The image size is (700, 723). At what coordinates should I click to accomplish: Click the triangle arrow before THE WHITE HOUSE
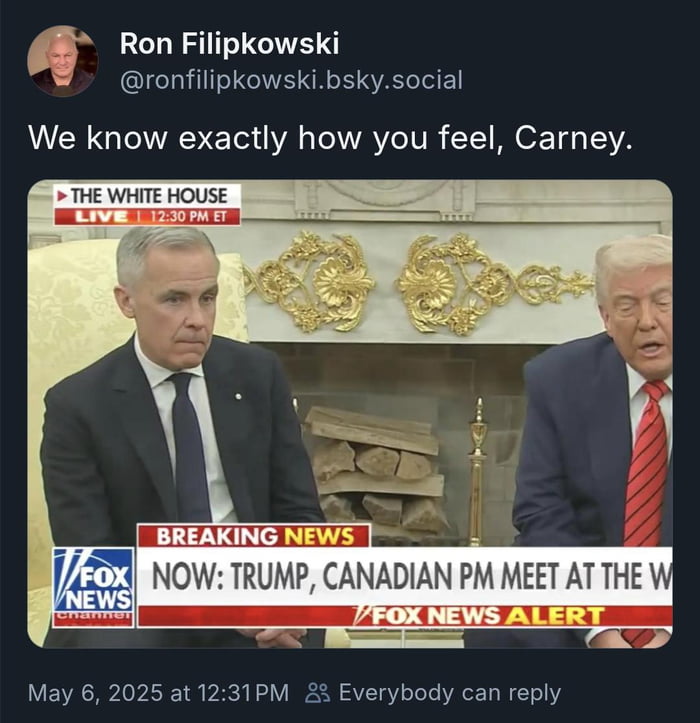click(61, 195)
